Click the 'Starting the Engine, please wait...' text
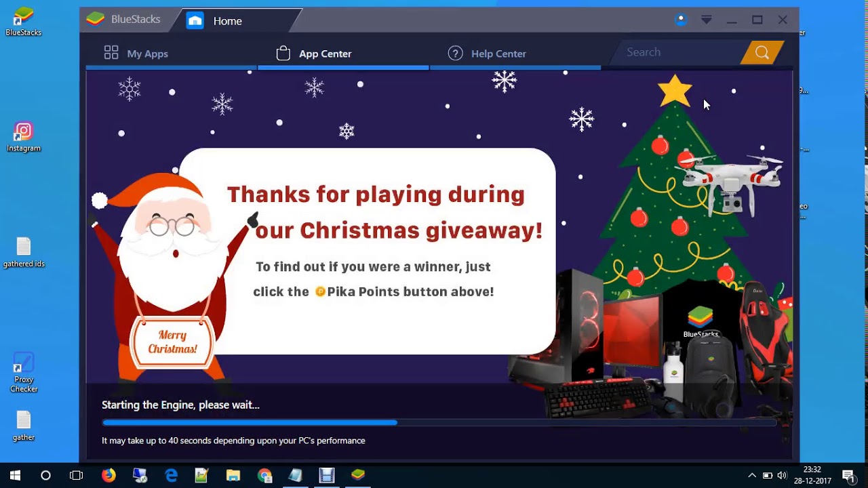This screenshot has width=868, height=488. pyautogui.click(x=180, y=405)
